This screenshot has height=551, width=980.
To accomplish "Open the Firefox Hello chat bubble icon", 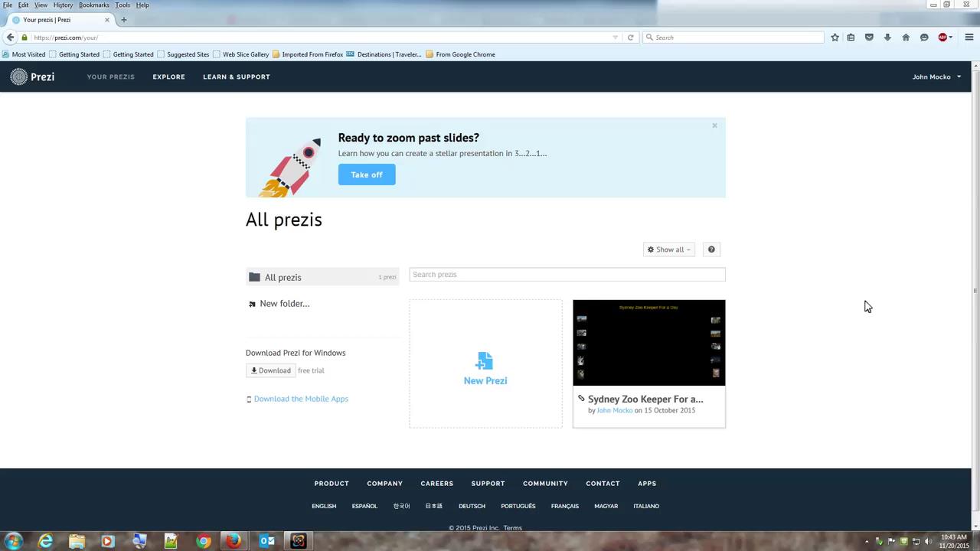I will click(x=924, y=37).
